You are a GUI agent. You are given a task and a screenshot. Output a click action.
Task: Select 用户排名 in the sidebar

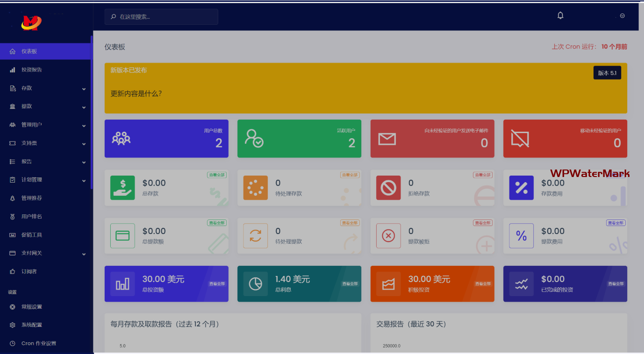(x=32, y=217)
